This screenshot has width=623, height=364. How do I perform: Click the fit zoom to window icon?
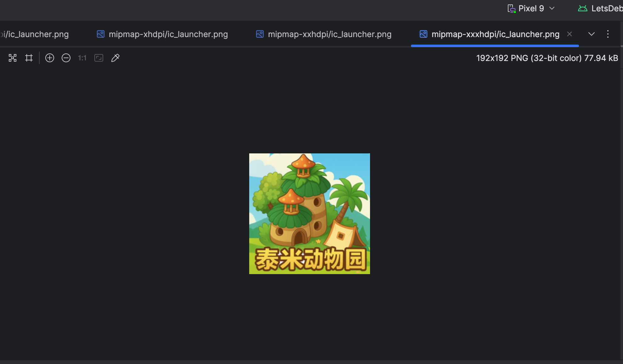[99, 58]
